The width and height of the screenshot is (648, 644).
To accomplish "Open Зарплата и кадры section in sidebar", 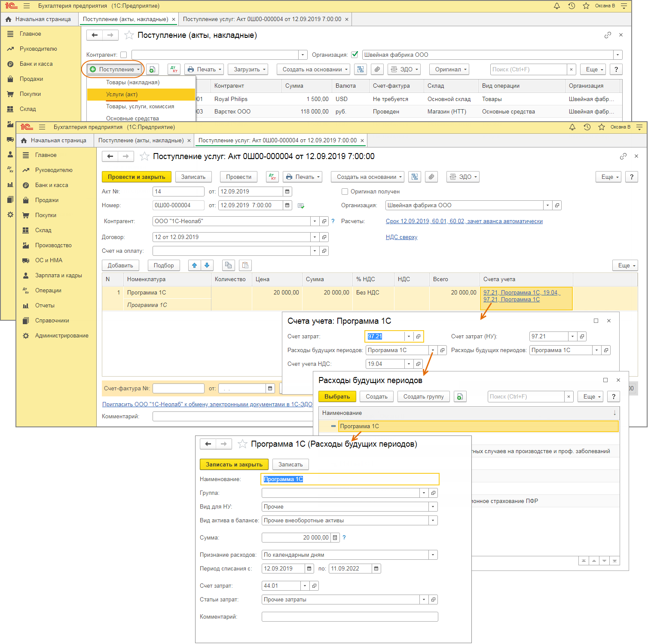I will pyautogui.click(x=58, y=275).
